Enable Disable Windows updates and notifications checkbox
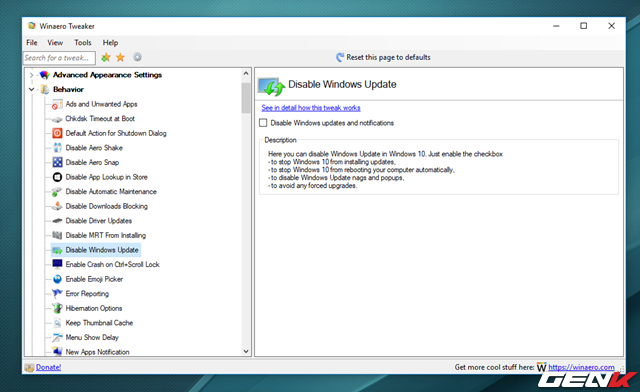Screen dimensions: 640x392 click(263, 123)
